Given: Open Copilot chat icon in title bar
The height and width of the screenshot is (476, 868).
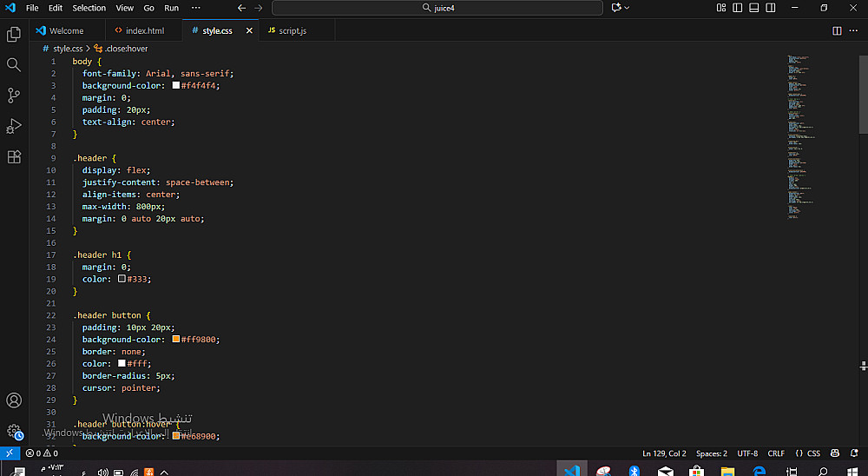Looking at the screenshot, I should [x=616, y=8].
